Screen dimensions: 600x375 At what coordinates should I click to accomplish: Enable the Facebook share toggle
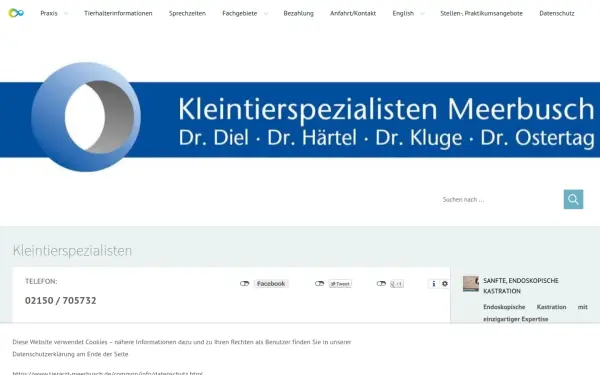pos(245,284)
